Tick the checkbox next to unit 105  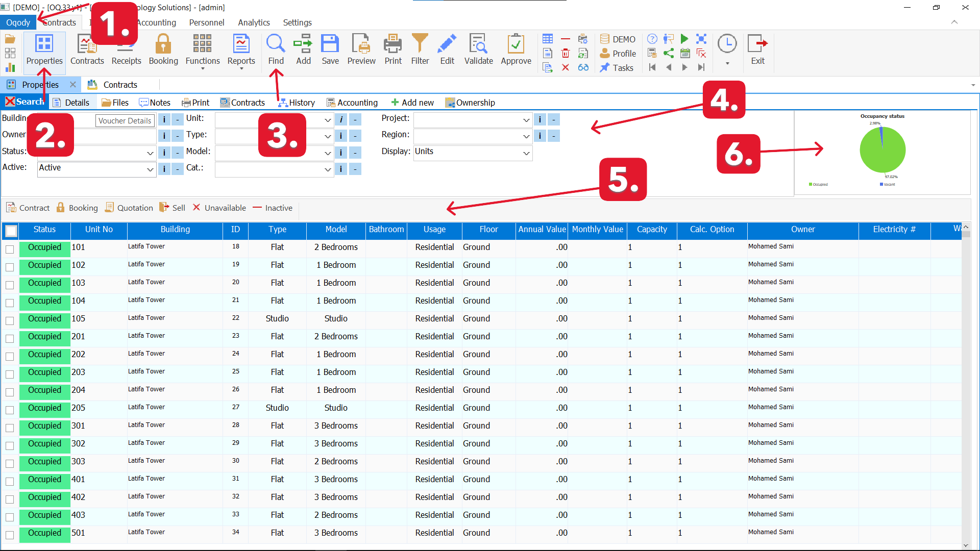10,321
